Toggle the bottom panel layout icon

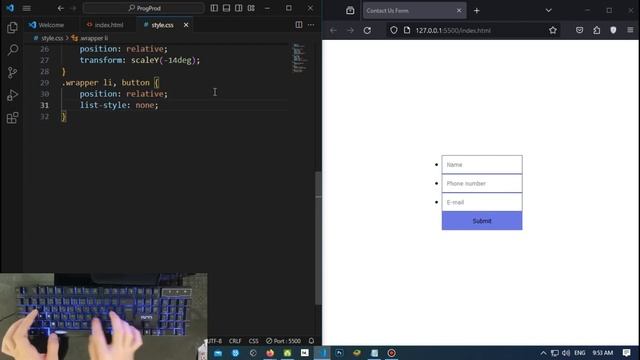coord(226,8)
